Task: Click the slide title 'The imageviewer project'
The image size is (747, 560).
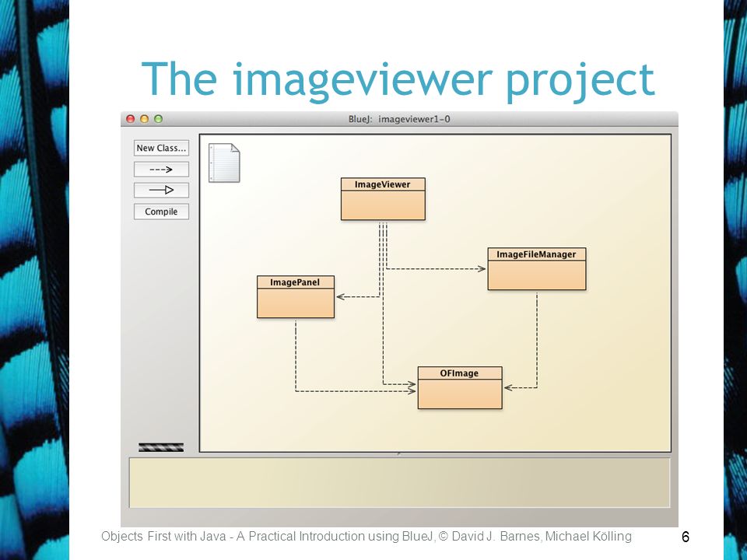Action: point(398,80)
